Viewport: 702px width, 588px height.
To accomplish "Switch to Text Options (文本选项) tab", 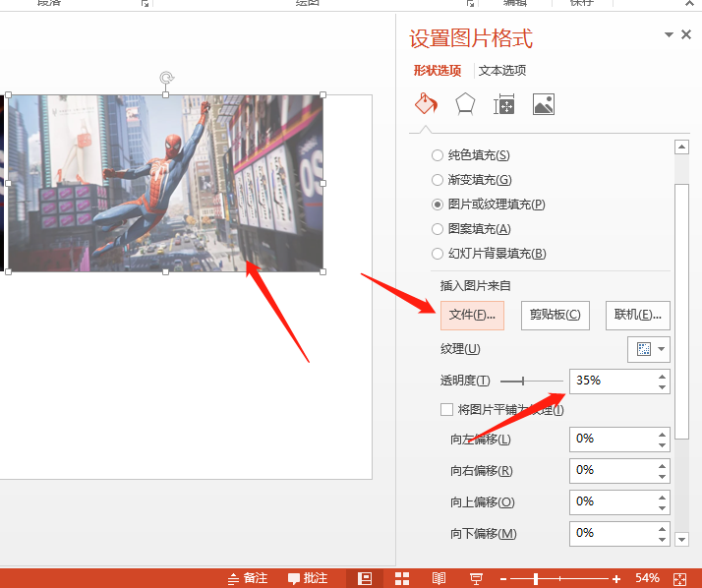I will 502,71.
